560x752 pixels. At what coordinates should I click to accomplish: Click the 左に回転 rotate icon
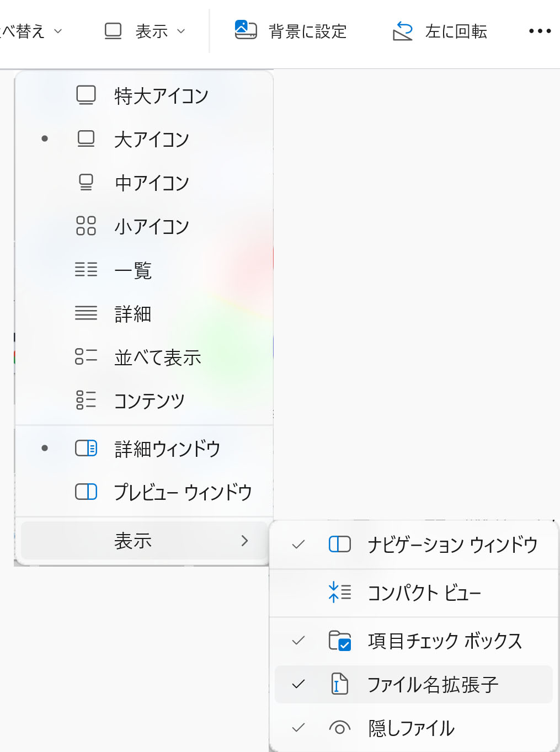[403, 31]
